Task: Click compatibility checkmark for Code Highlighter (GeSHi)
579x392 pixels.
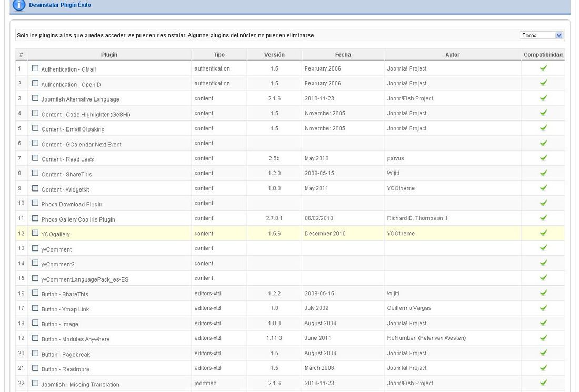Action: [543, 113]
